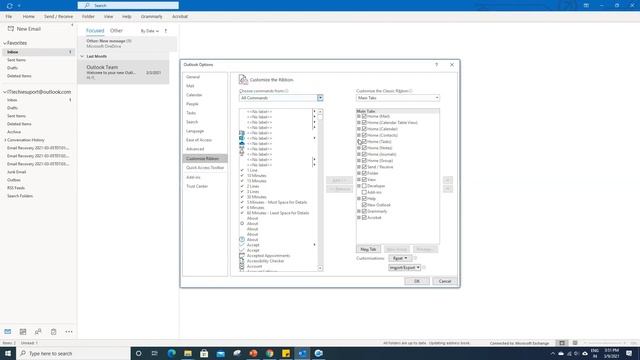
Task: Launch Microsoft Edge from taskbar
Action: click(x=171, y=353)
